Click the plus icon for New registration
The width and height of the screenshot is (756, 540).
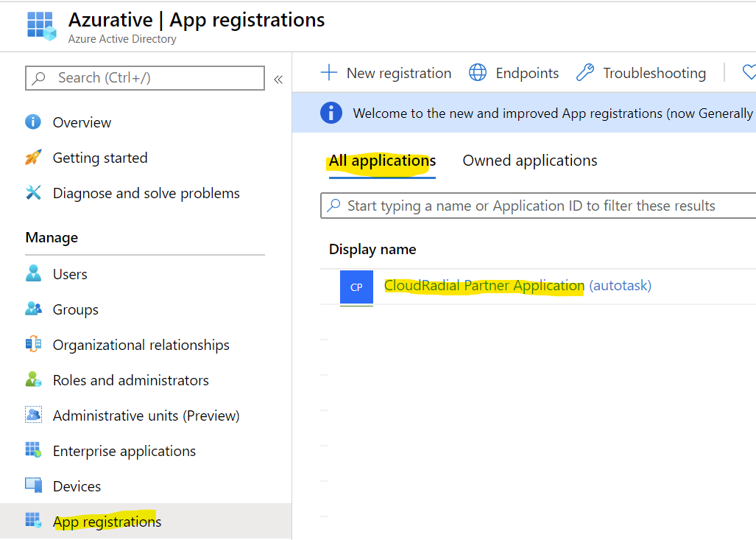coord(329,72)
